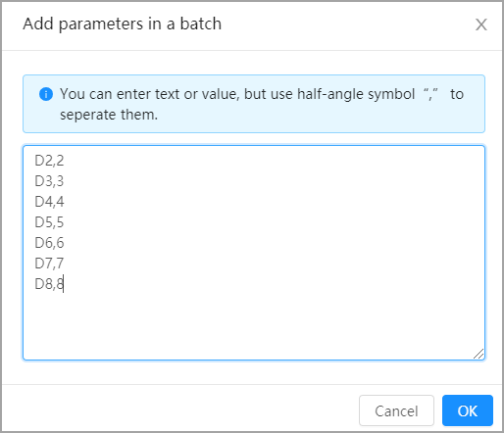Viewport: 504px width, 433px height.
Task: Click the quoted comma symbol in the hint
Action: [x=430, y=94]
